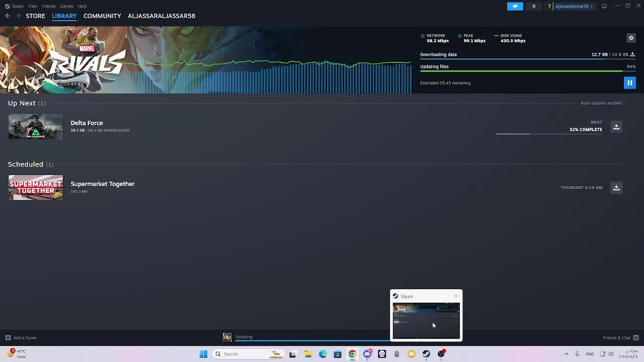The width and height of the screenshot is (644, 362).
Task: Click 'Auto-updates enabled' text
Action: (601, 103)
